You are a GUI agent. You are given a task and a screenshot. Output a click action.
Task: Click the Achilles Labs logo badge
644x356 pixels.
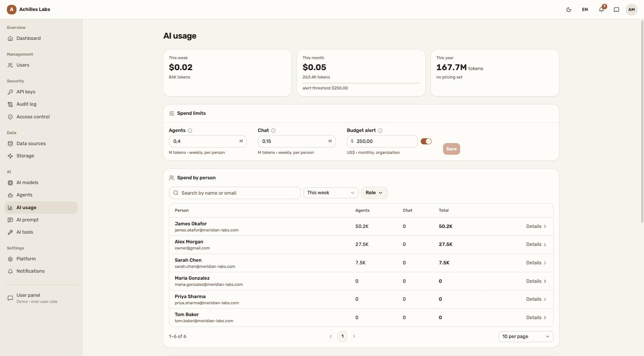coord(11,9)
